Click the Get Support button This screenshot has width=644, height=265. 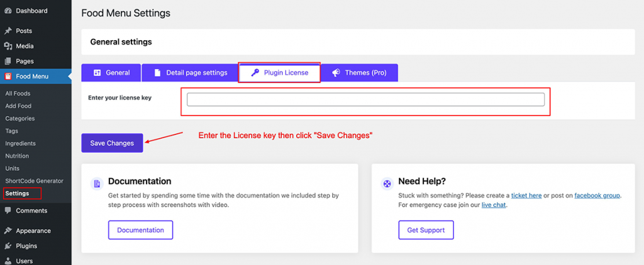[426, 230]
